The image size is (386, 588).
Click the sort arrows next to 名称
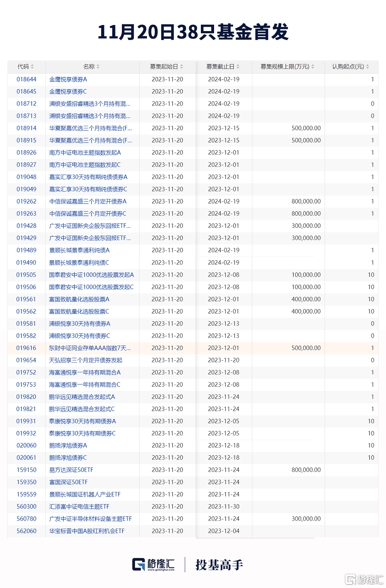98,67
